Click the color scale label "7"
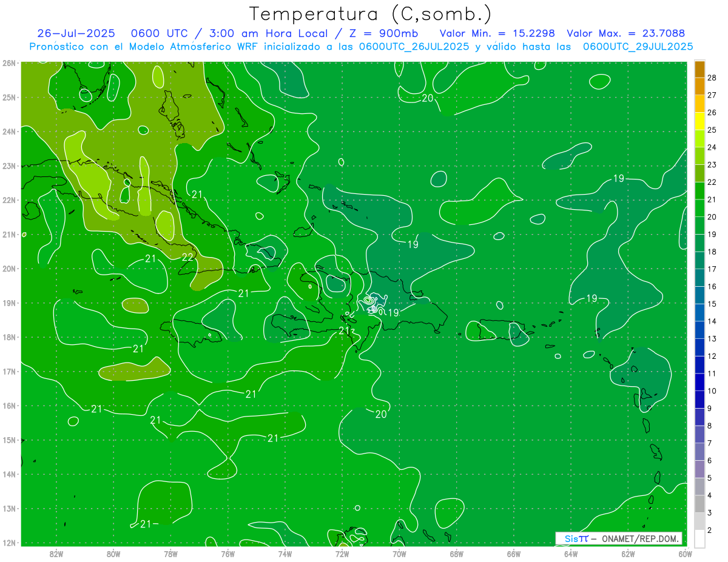The width and height of the screenshot is (728, 562). point(710,443)
